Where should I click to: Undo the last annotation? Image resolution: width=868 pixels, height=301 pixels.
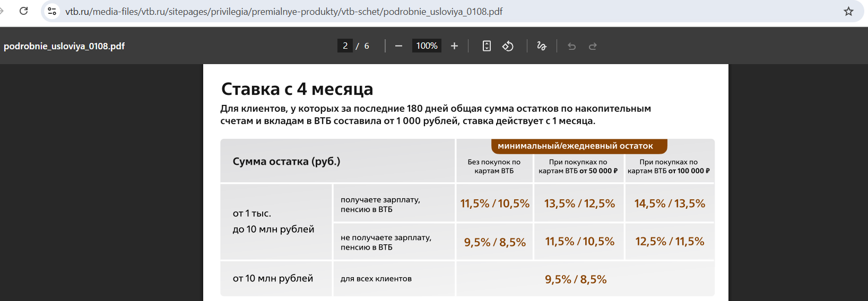click(571, 46)
